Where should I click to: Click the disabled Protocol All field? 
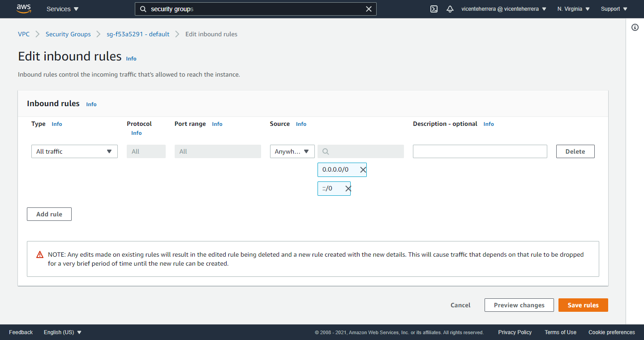[x=146, y=151]
